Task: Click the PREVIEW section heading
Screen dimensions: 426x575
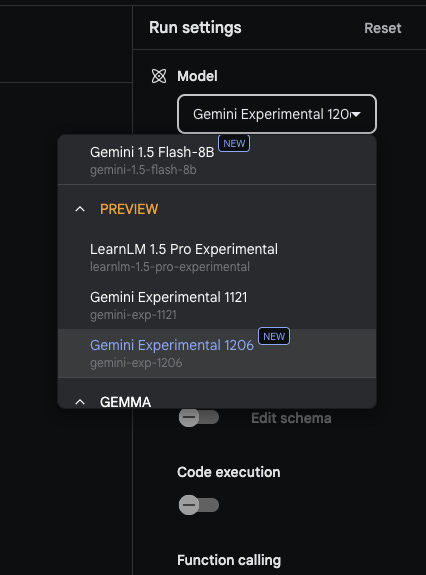Action: 129,209
